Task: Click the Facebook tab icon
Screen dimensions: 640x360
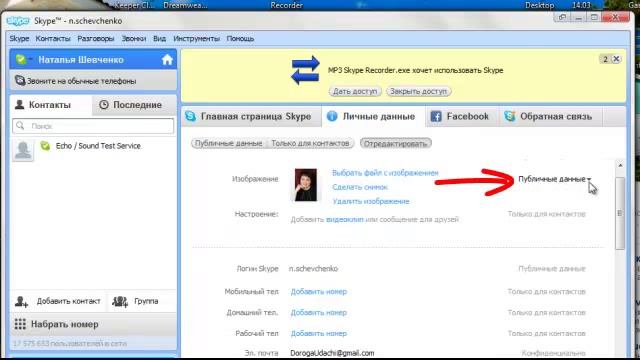Action: point(436,116)
